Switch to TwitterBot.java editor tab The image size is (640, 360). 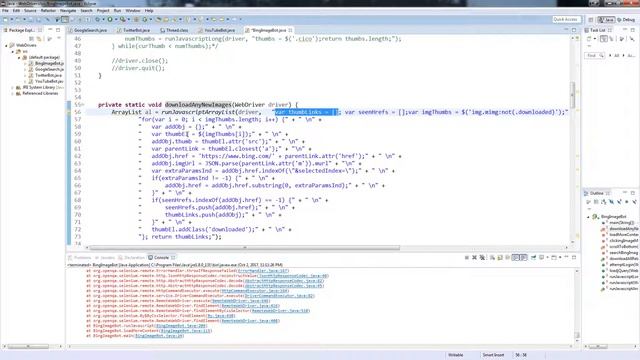click(x=136, y=30)
